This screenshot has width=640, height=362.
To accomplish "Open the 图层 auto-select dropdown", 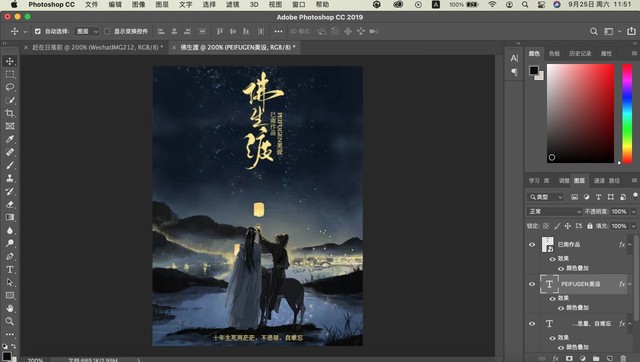I will point(87,31).
